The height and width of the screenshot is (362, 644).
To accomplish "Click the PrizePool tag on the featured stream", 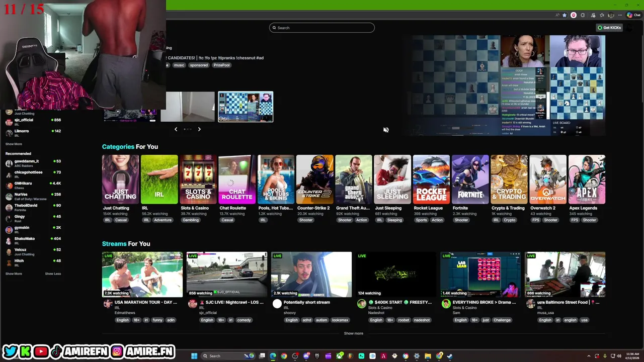I will [x=221, y=65].
